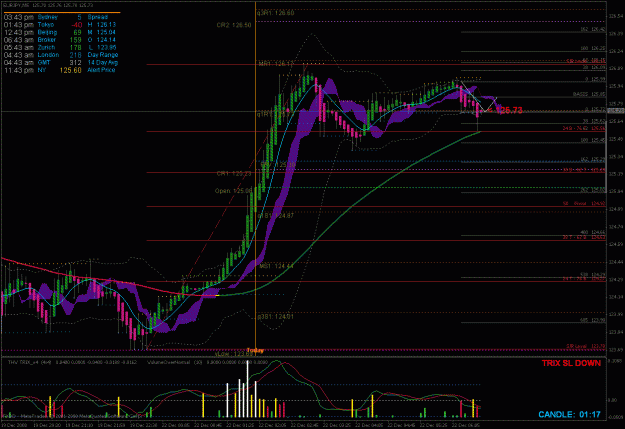This screenshot has height=429, width=625.
Task: Click the q3S1 124.01 level label
Action: pyautogui.click(x=275, y=317)
